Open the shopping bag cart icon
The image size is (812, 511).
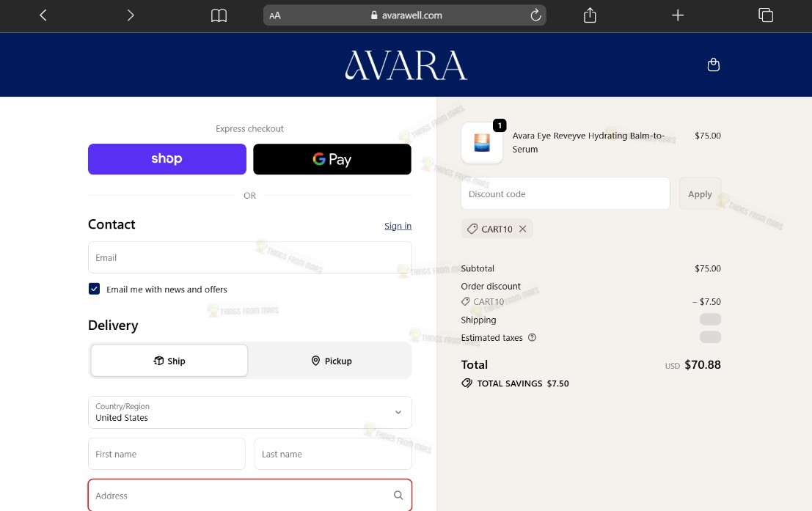[713, 65]
